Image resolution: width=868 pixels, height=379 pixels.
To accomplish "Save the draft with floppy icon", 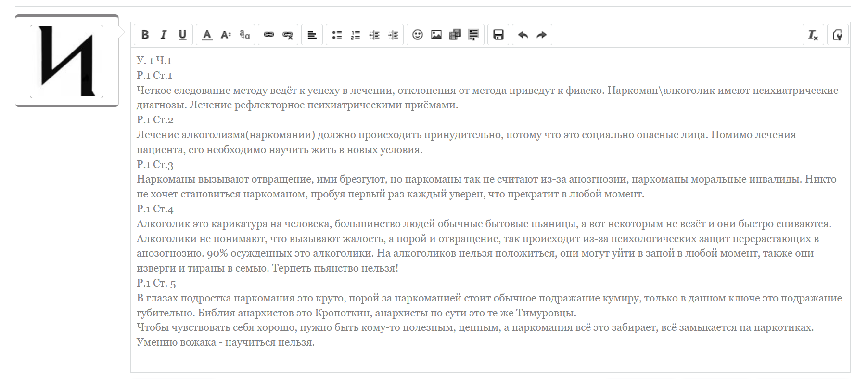I will click(498, 35).
